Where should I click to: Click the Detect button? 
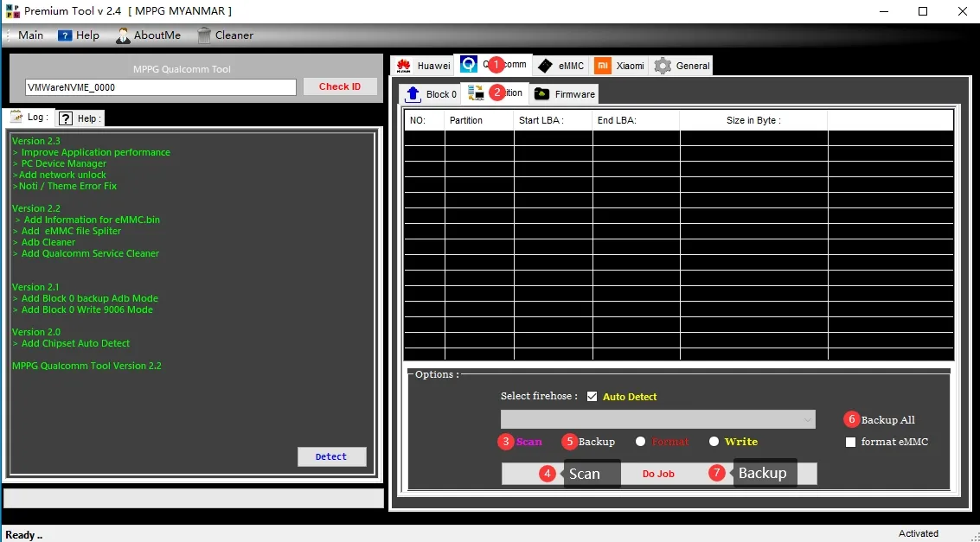[x=331, y=456]
